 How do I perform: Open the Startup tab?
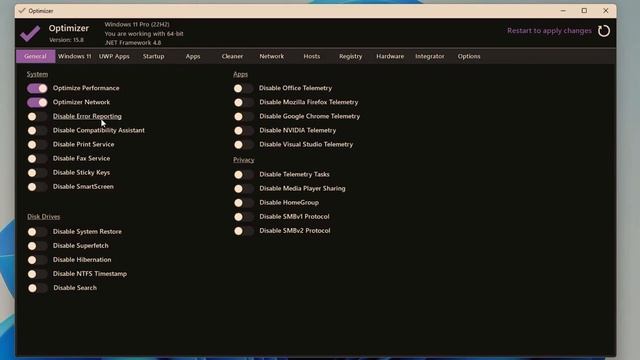pos(153,56)
